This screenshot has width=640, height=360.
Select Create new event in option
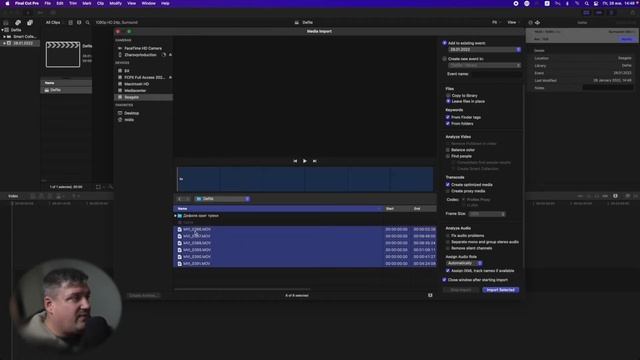pyautogui.click(x=444, y=59)
